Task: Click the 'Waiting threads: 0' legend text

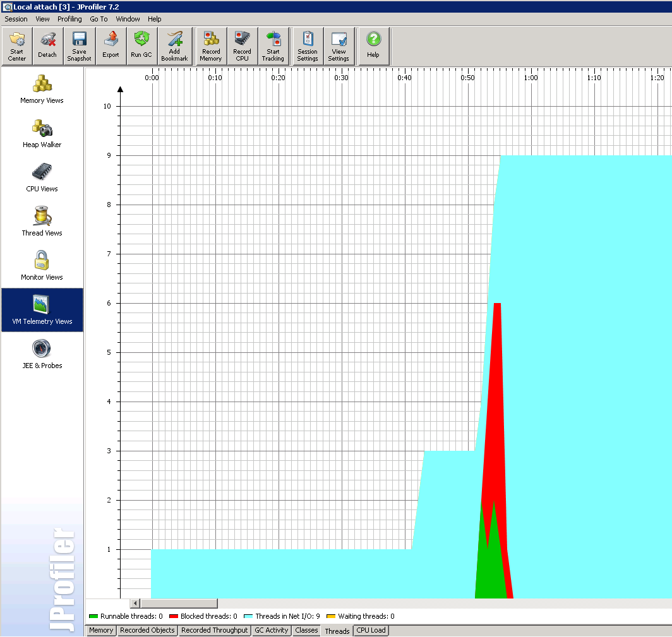Action: pyautogui.click(x=366, y=616)
